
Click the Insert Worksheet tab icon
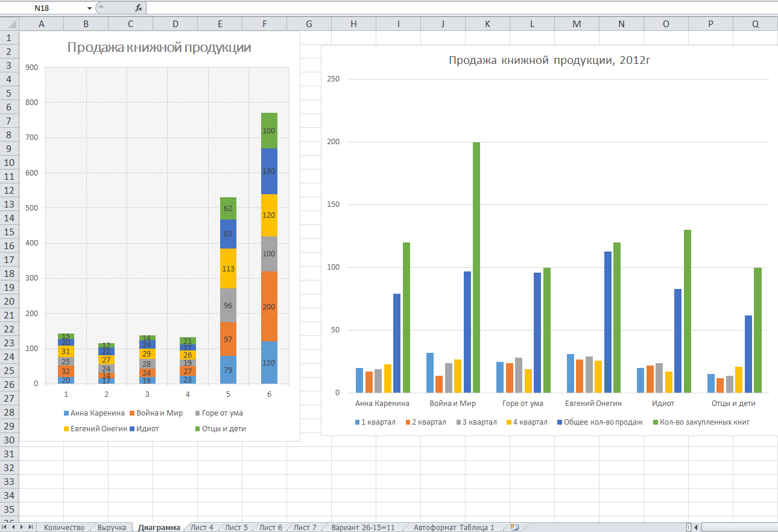[514, 527]
